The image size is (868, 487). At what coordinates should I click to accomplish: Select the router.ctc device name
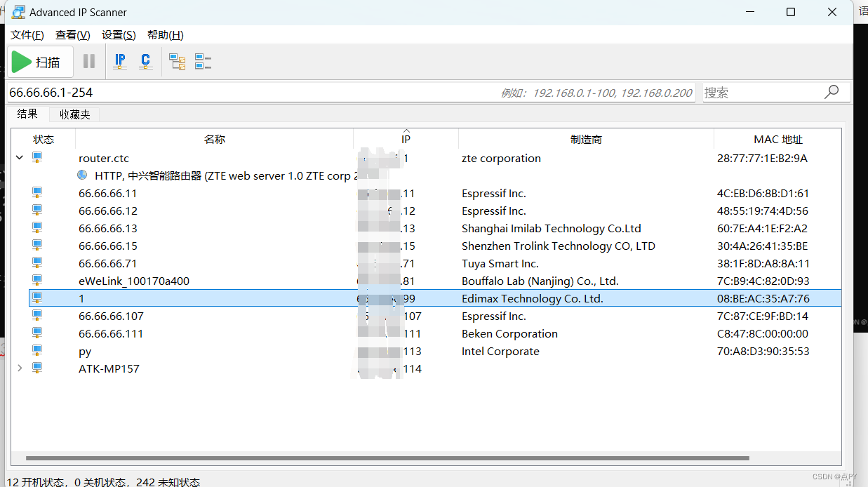104,158
